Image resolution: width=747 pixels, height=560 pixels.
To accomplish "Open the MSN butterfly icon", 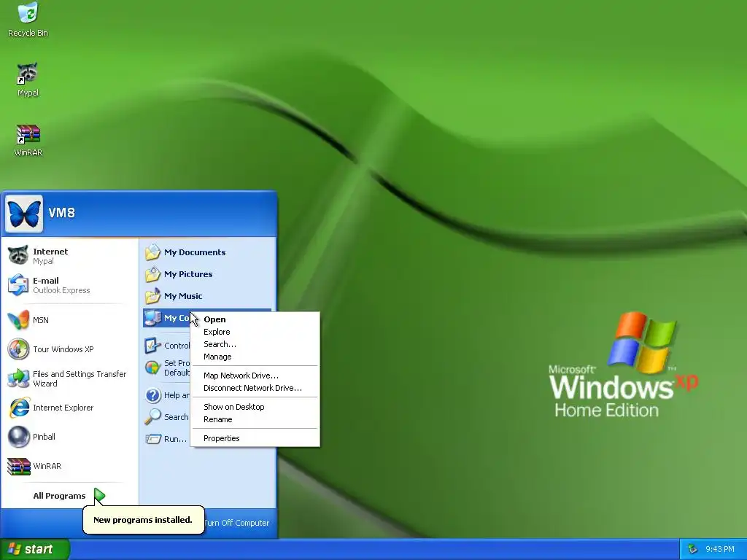I will click(x=18, y=320).
